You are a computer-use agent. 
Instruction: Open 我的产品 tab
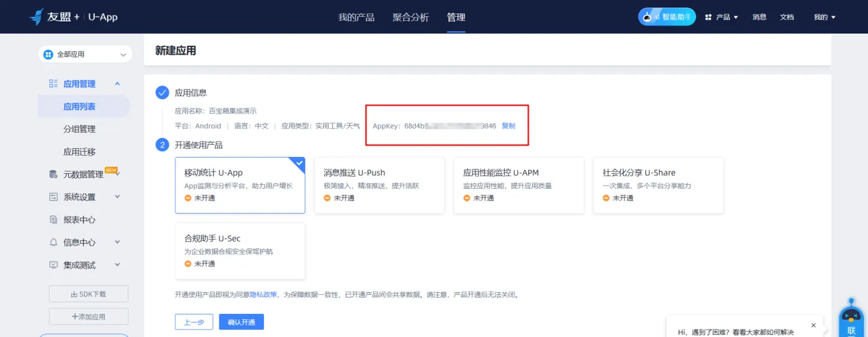tap(356, 17)
